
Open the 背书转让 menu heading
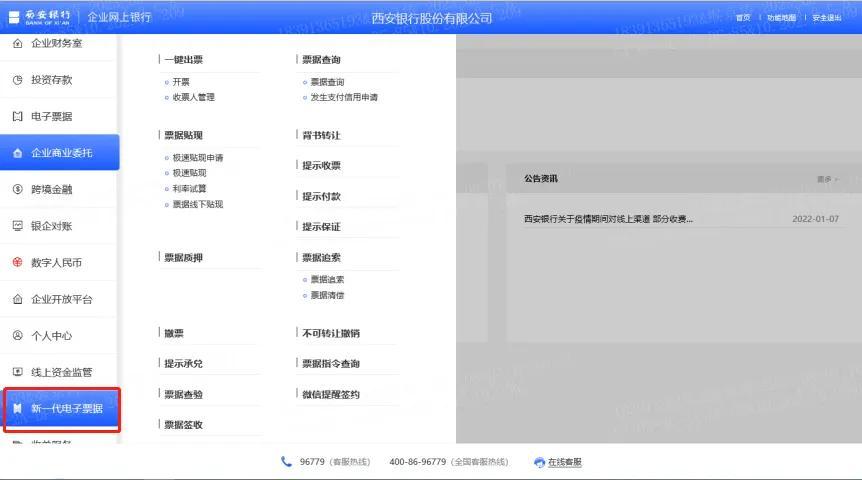point(322,135)
